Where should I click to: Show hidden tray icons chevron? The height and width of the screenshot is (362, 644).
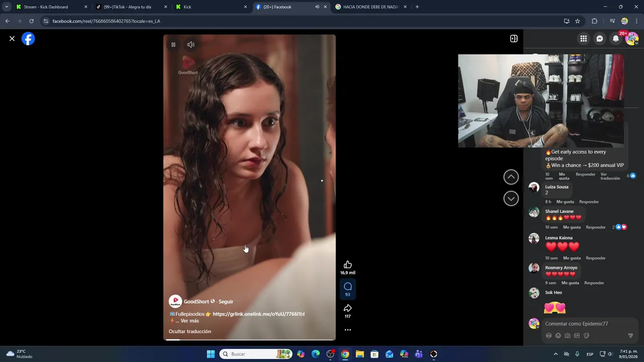[x=556, y=354]
